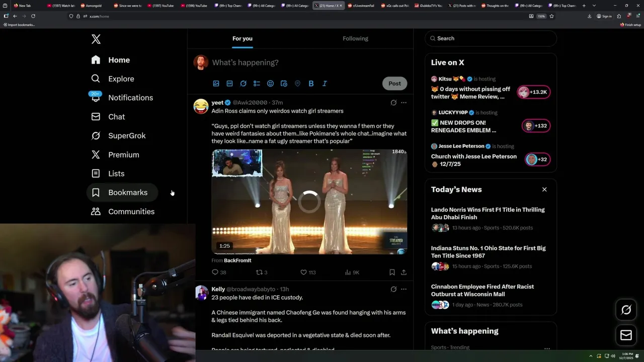Viewport: 644px width, 362px height.
Task: Share yeet's post
Action: (404, 272)
